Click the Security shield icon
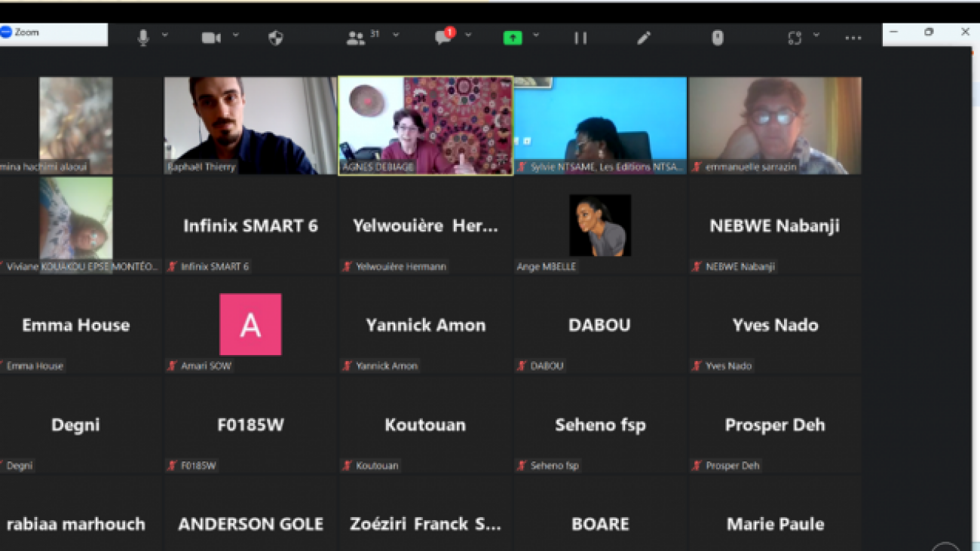Viewport: 980px width, 551px height. (x=274, y=36)
